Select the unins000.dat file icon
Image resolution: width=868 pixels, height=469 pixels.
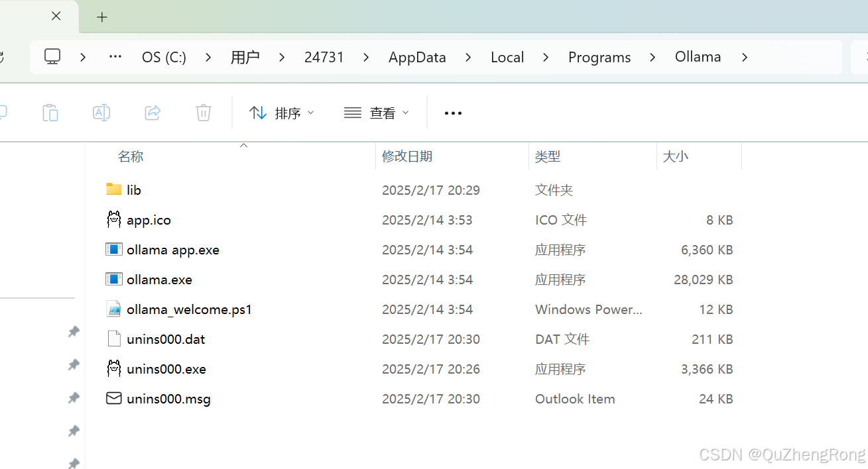coord(114,339)
